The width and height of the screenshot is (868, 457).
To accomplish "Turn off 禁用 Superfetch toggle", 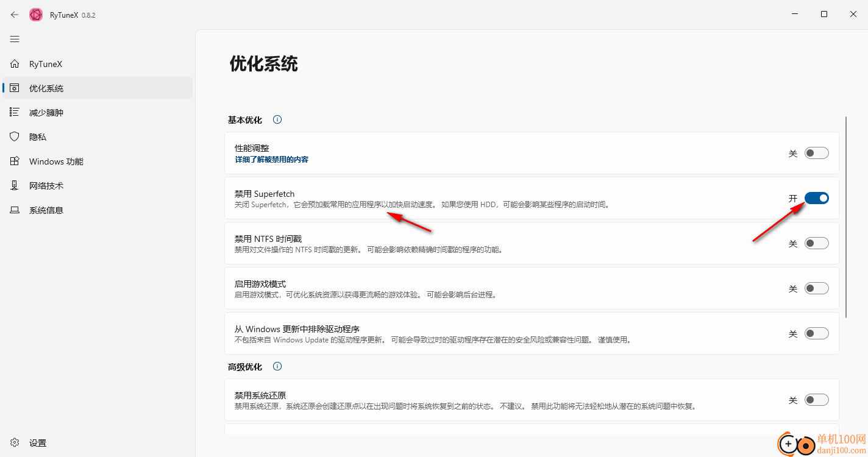I will coord(817,198).
